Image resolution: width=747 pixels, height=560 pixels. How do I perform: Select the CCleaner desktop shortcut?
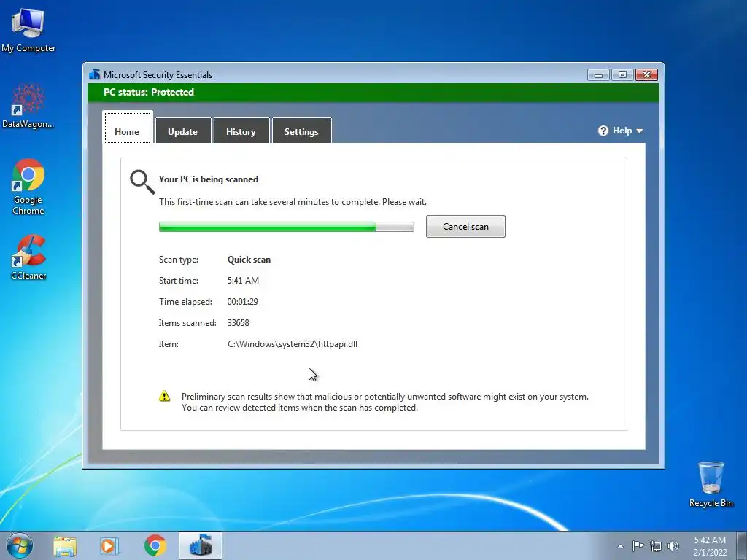[x=28, y=257]
